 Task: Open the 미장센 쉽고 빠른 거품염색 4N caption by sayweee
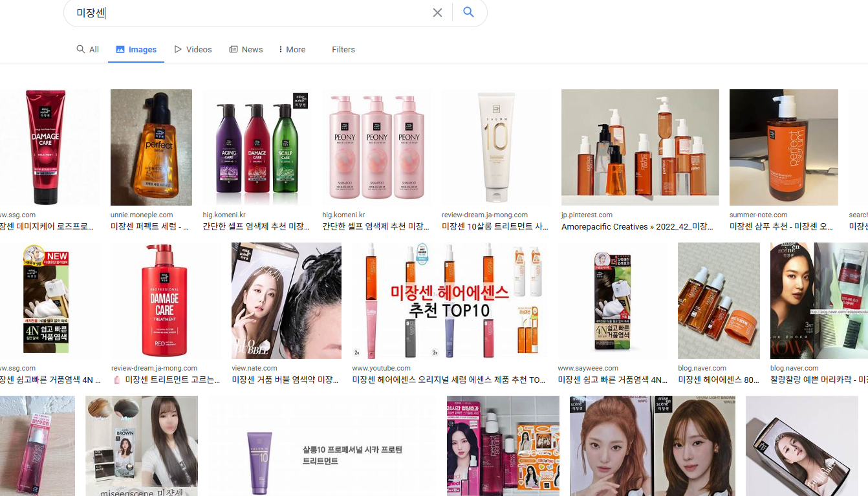tap(613, 380)
